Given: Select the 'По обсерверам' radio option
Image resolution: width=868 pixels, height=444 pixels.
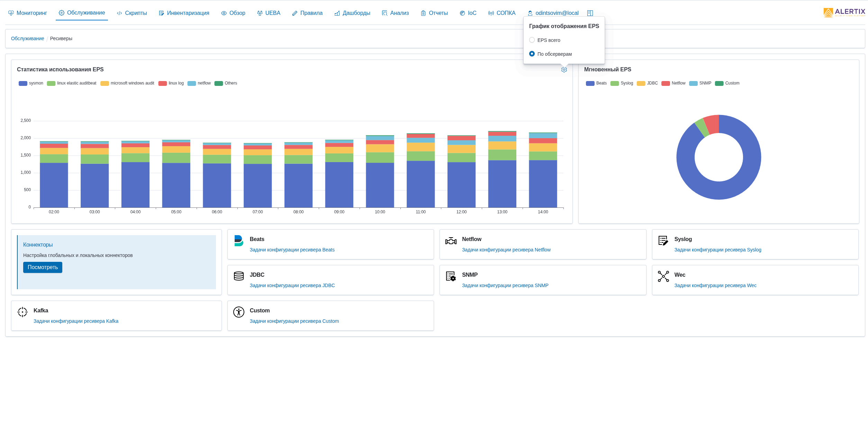Looking at the screenshot, I should (532, 54).
